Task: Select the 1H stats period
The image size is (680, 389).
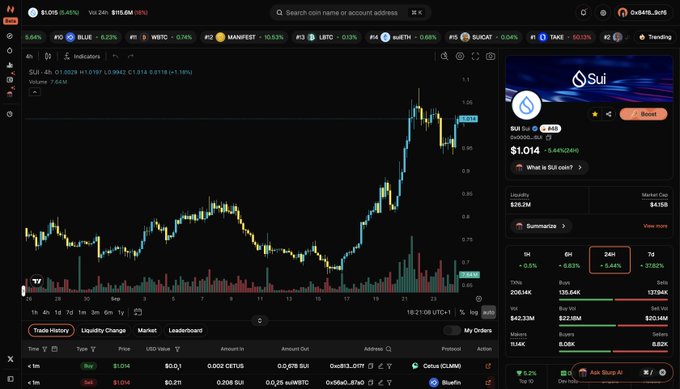Action: pos(527,260)
